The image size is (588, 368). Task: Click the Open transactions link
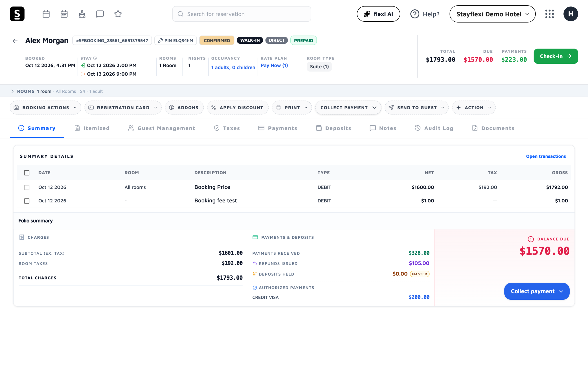coord(546,156)
